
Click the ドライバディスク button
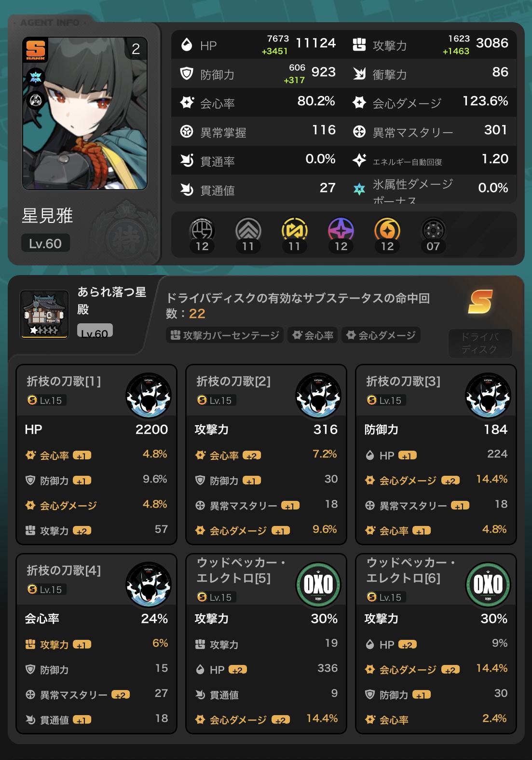480,343
